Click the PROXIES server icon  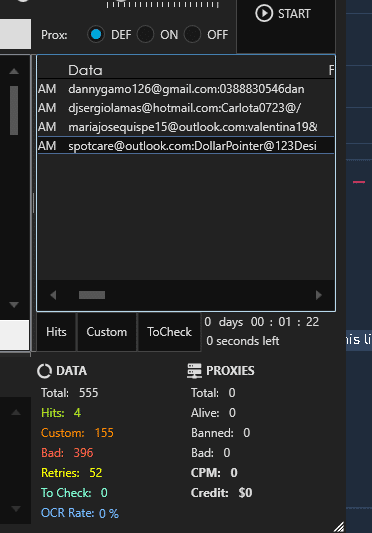[x=194, y=371]
